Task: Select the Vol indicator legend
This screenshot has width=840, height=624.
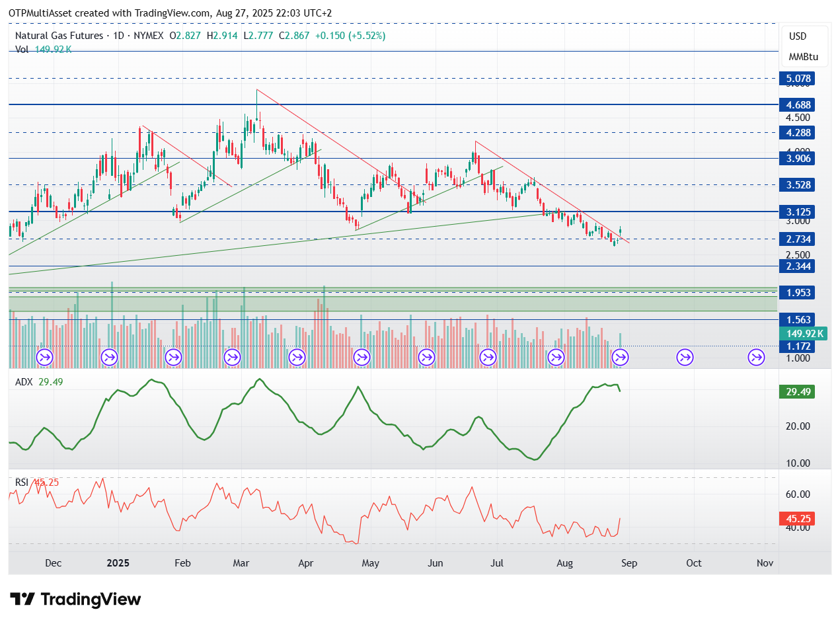Action: pyautogui.click(x=43, y=49)
